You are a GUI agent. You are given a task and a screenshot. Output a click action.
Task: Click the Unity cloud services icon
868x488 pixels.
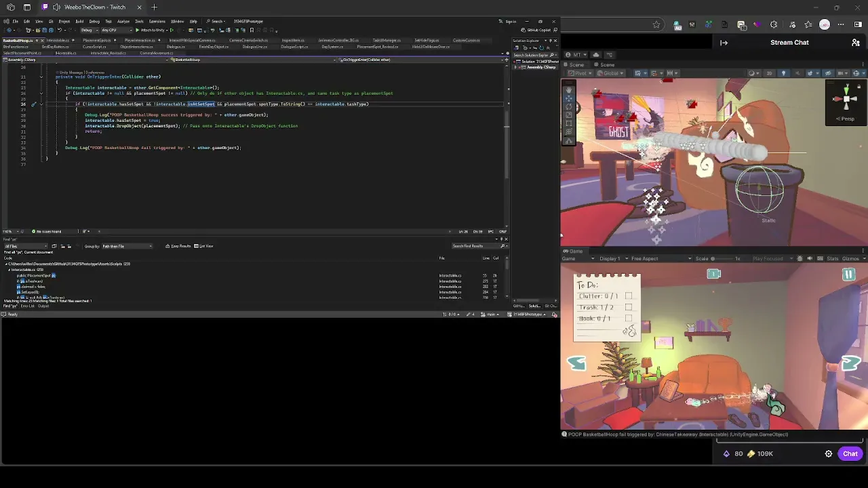[x=595, y=55]
